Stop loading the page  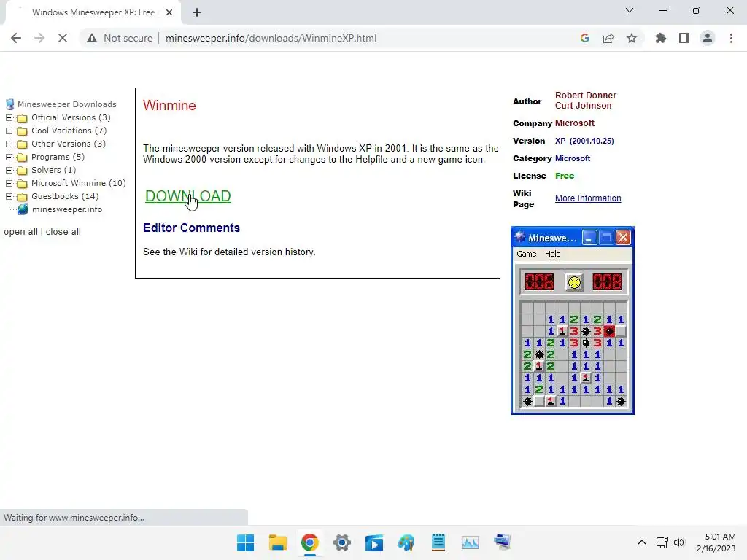pyautogui.click(x=63, y=38)
